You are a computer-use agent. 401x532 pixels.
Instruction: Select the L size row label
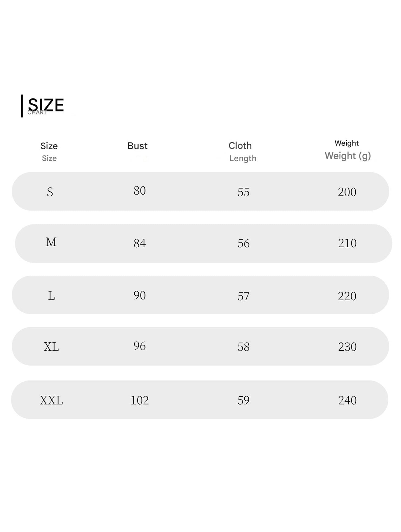point(51,296)
